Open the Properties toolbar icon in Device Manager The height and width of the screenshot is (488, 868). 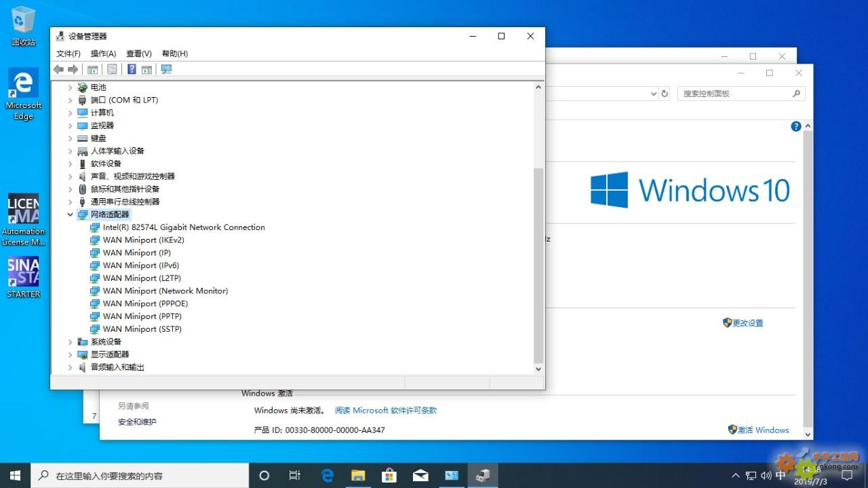tap(112, 69)
